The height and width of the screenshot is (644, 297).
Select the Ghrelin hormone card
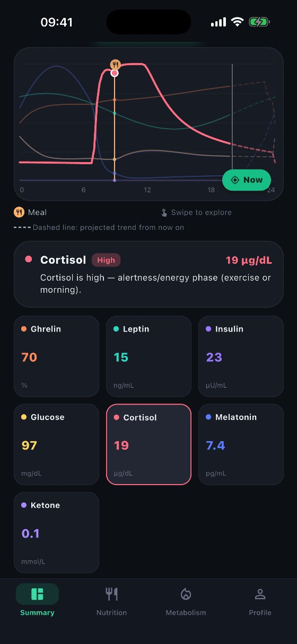[x=56, y=356]
